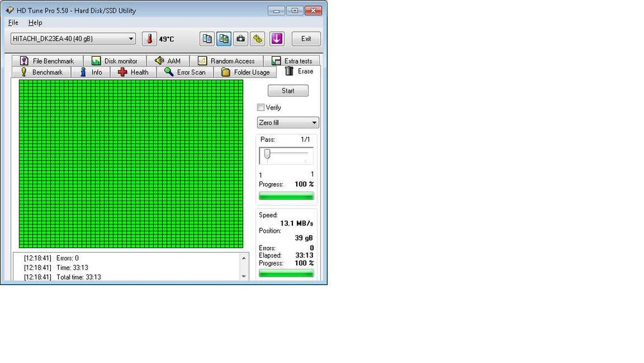Viewport: 644px width, 363px height.
Task: Open the Info tab
Action: point(91,72)
